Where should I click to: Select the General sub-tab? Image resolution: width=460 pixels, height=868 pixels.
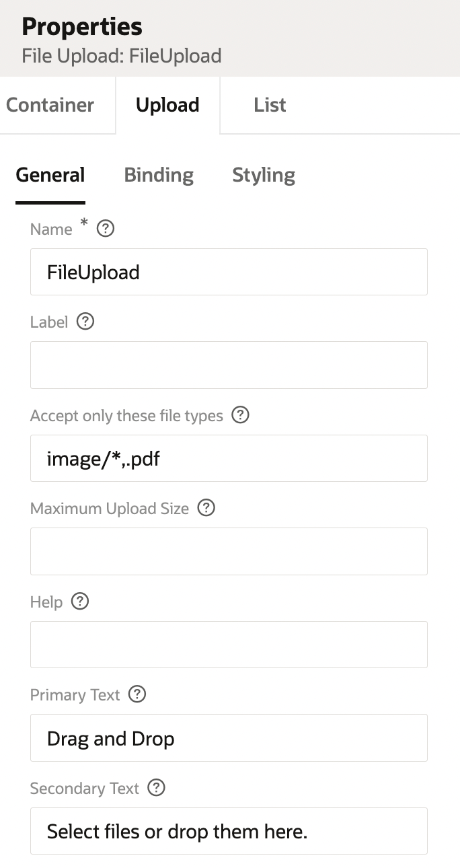coord(50,174)
